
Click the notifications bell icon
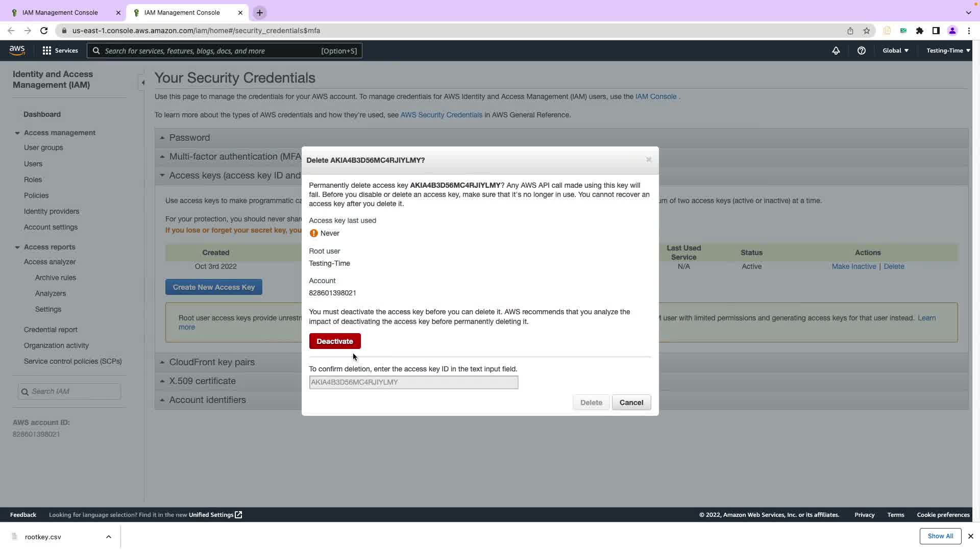(x=836, y=51)
